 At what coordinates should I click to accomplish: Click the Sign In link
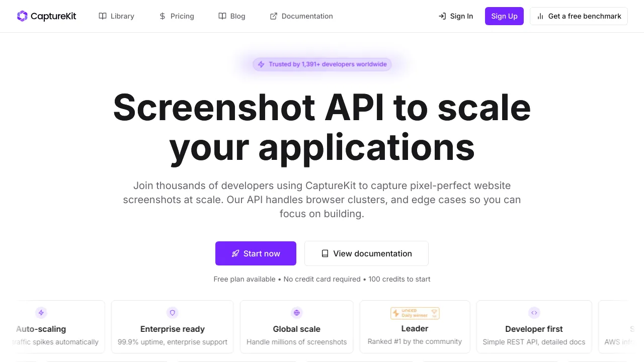click(456, 16)
